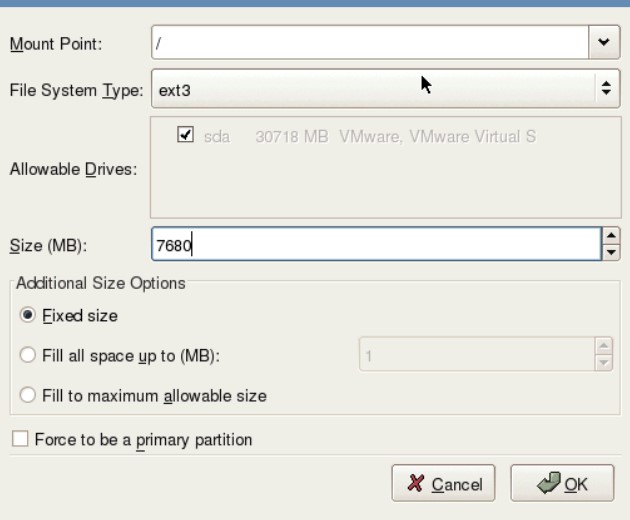Click the Mount Point text field
The width and height of the screenshot is (630, 520).
coord(370,42)
